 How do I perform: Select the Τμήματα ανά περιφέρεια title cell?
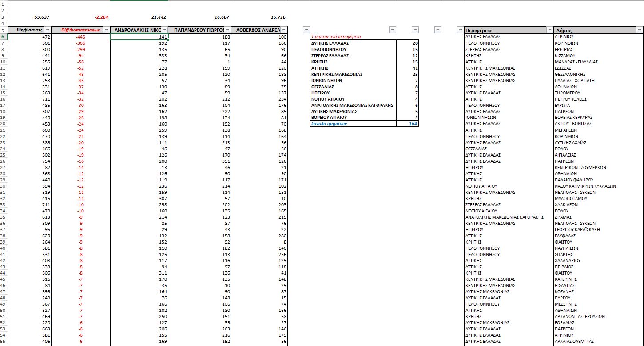(336, 37)
